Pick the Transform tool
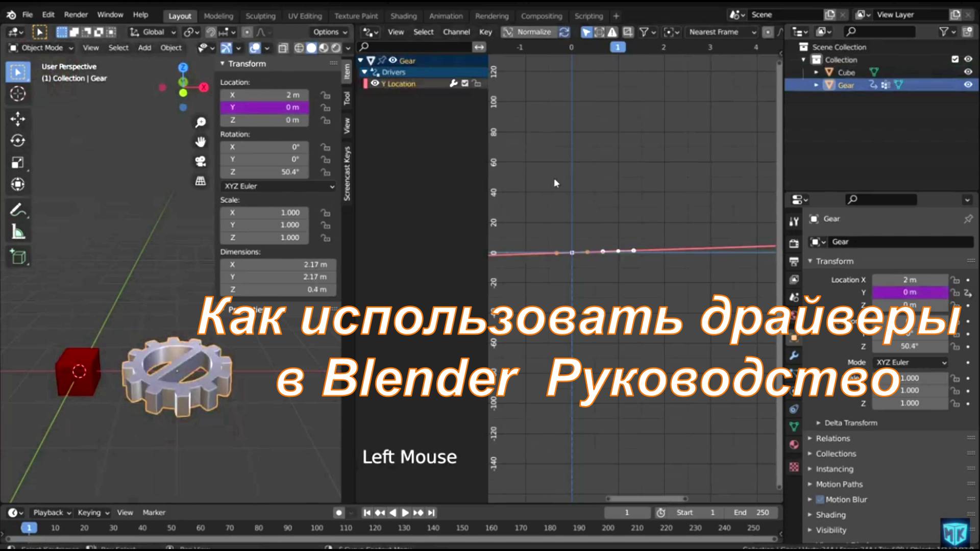 click(18, 184)
